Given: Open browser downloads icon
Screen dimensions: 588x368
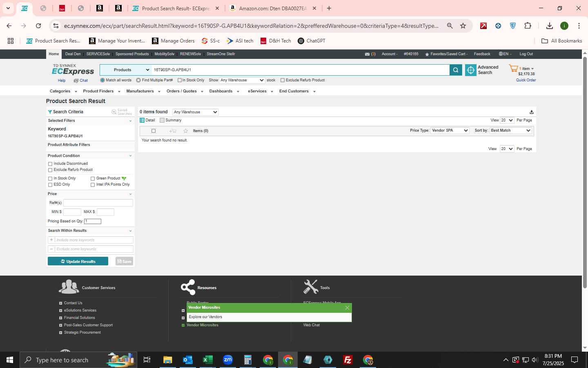Looking at the screenshot, I should point(550,26).
